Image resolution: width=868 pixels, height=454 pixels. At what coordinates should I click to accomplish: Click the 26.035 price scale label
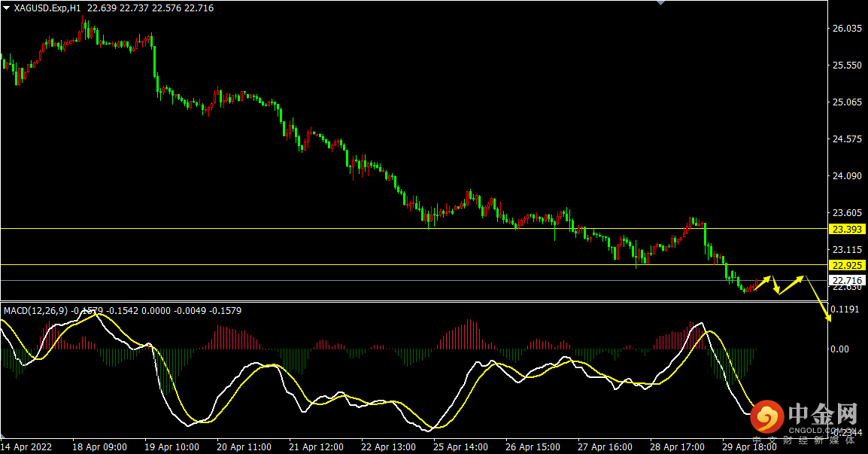point(848,29)
